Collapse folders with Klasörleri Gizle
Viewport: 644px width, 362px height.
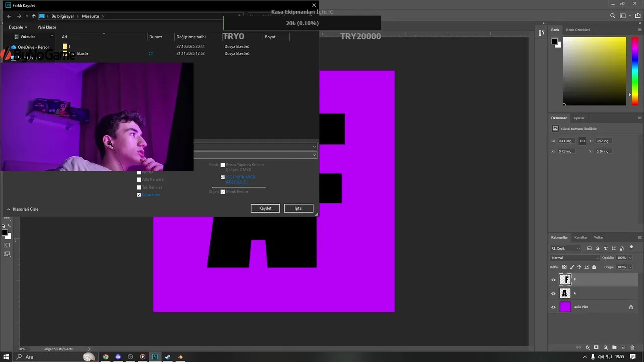(x=23, y=209)
